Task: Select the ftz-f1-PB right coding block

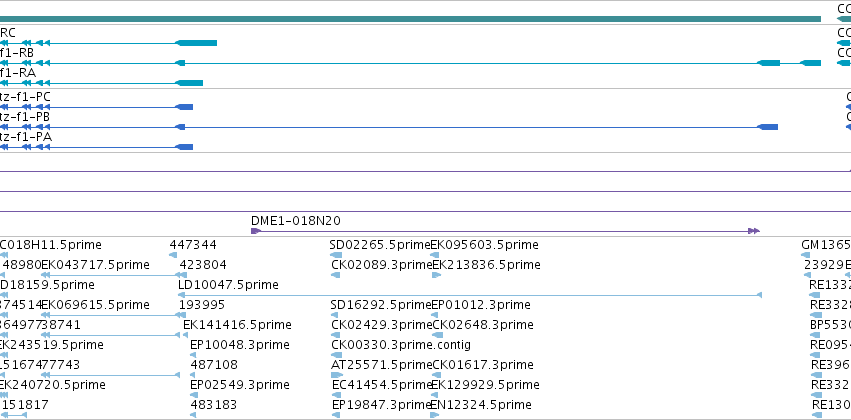Action: tap(767, 127)
